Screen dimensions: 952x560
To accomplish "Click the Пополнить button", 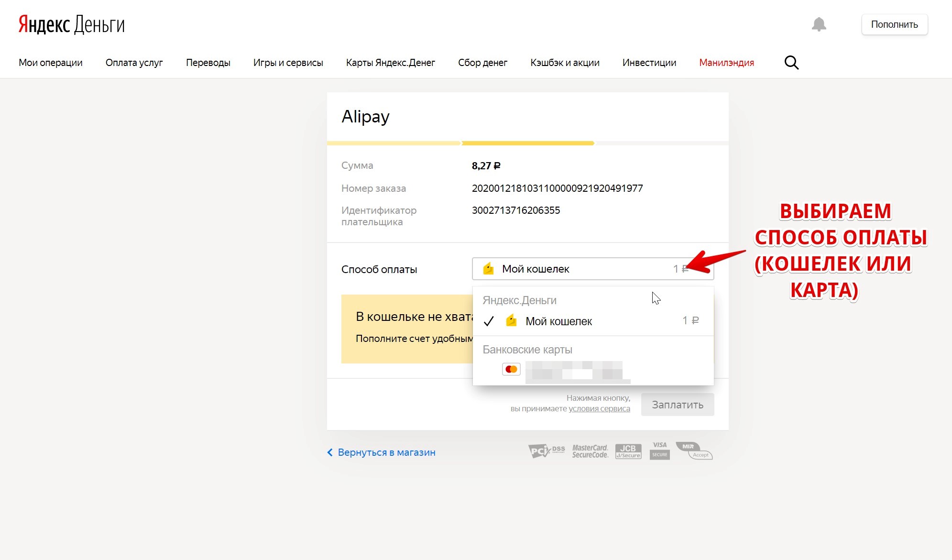I will click(895, 24).
